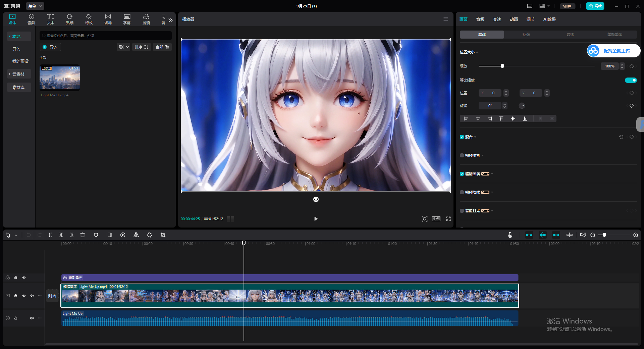Click the 导出 export button

(x=595, y=6)
